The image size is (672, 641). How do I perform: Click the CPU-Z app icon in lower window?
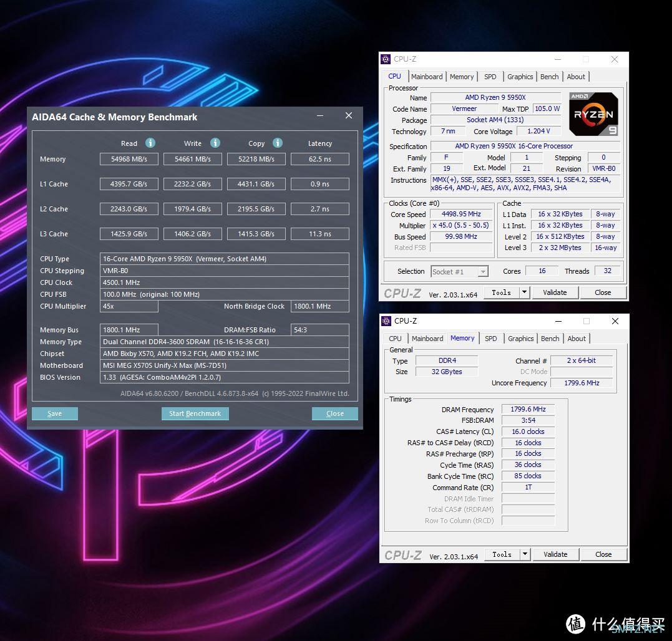pos(386,320)
